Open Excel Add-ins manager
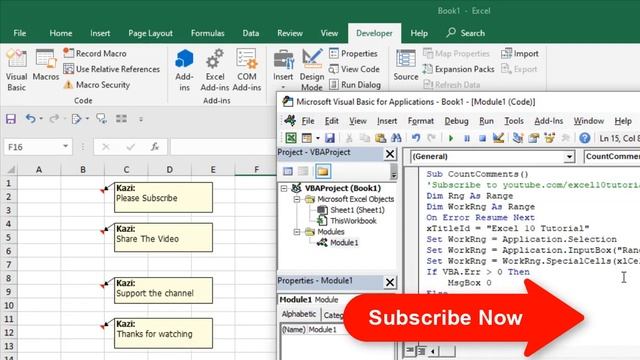This screenshot has width=640, height=360. click(x=215, y=70)
